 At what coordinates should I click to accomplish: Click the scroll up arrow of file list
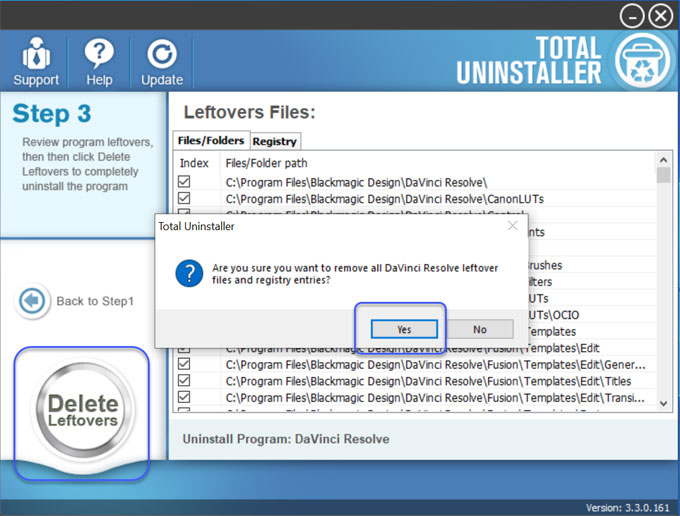[x=663, y=160]
